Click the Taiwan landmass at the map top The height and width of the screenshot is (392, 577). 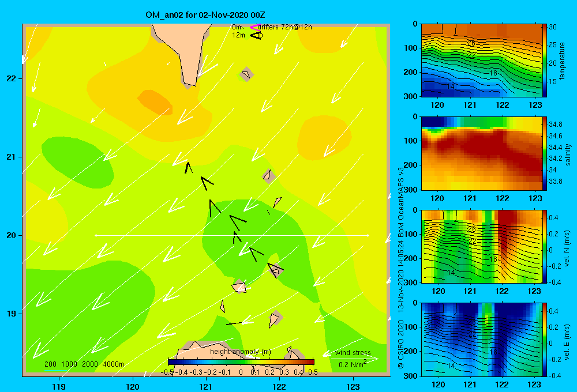(x=184, y=51)
